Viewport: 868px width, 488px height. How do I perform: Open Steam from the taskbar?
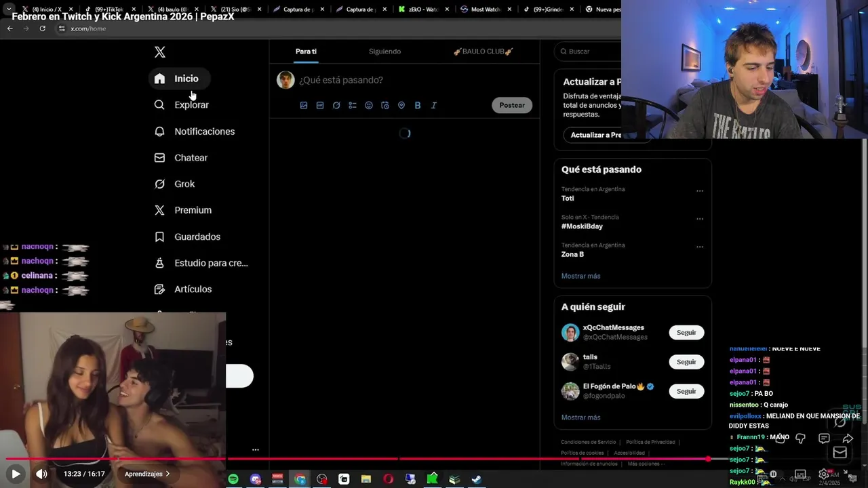pyautogui.click(x=477, y=479)
